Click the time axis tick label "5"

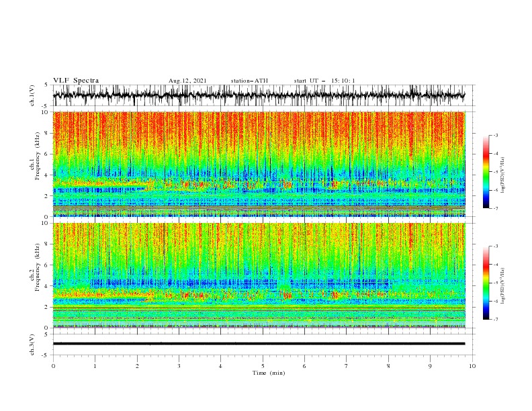coord(263,366)
